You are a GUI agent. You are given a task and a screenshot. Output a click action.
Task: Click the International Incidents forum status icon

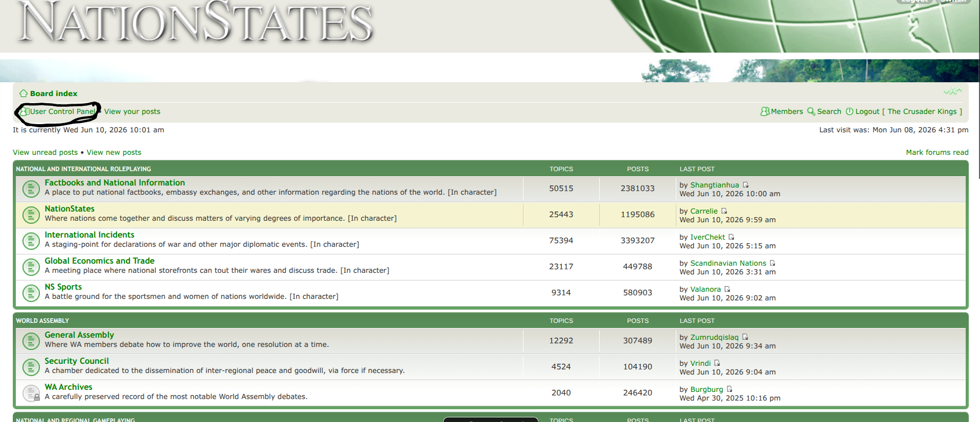click(31, 241)
